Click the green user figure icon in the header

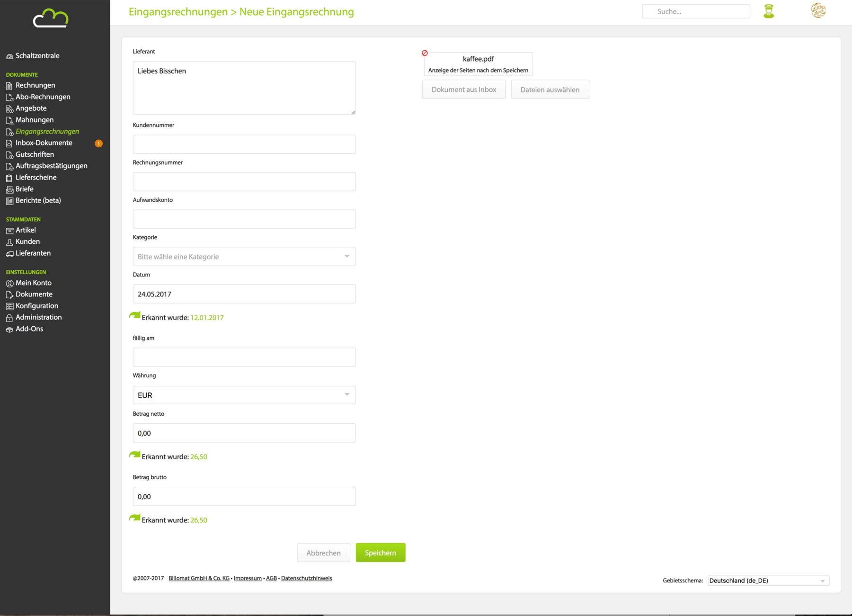pyautogui.click(x=769, y=11)
